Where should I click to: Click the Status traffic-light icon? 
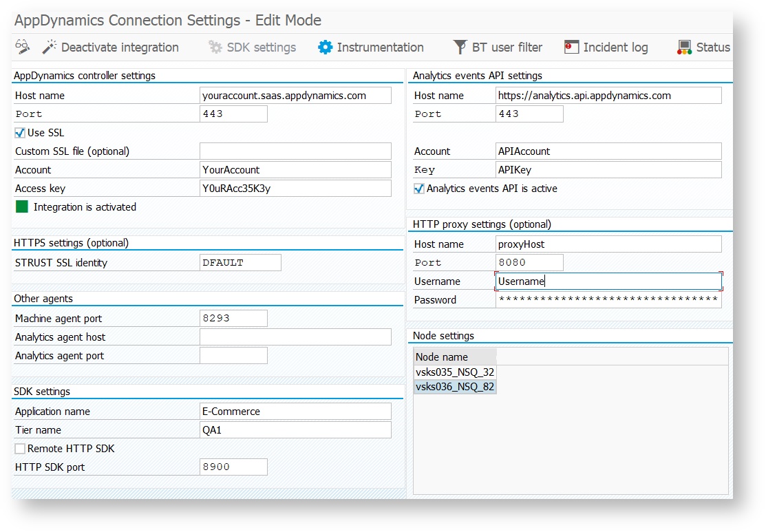coord(684,47)
